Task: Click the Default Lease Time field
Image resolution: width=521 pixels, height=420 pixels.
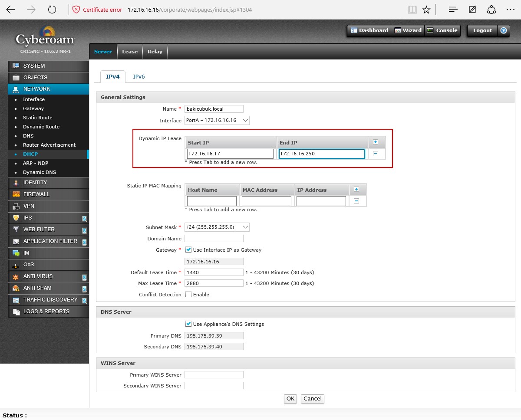Action: click(x=214, y=272)
